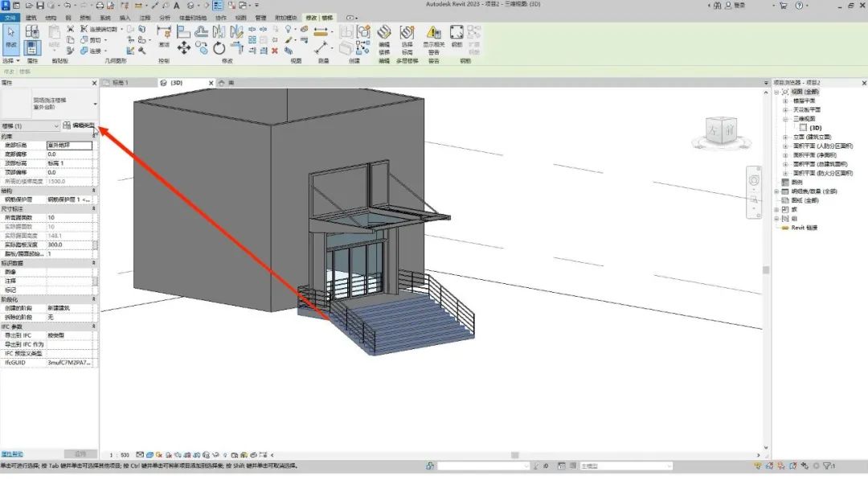The image size is (868, 489).
Task: Open the 文件 (File) menu tab
Action: coord(10,18)
